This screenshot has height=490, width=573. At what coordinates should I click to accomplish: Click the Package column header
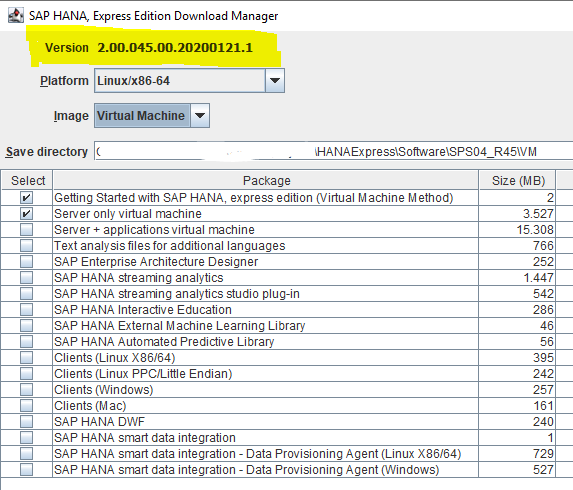[x=266, y=180]
